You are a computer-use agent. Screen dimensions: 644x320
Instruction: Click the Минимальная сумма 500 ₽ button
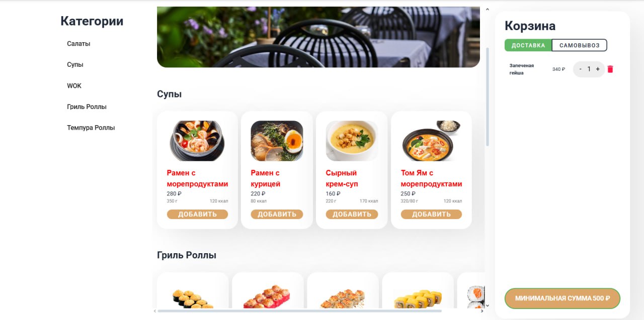[562, 298]
